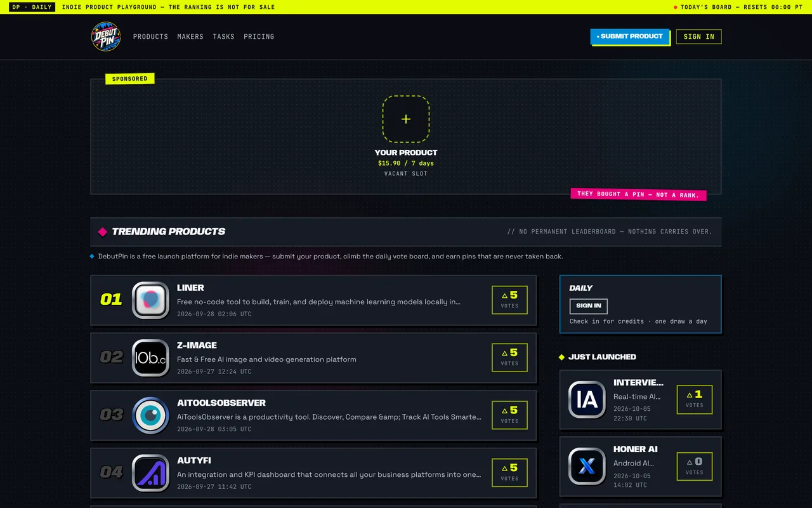This screenshot has width=812, height=508.
Task: Upvote the Interview AI launch
Action: click(x=695, y=399)
